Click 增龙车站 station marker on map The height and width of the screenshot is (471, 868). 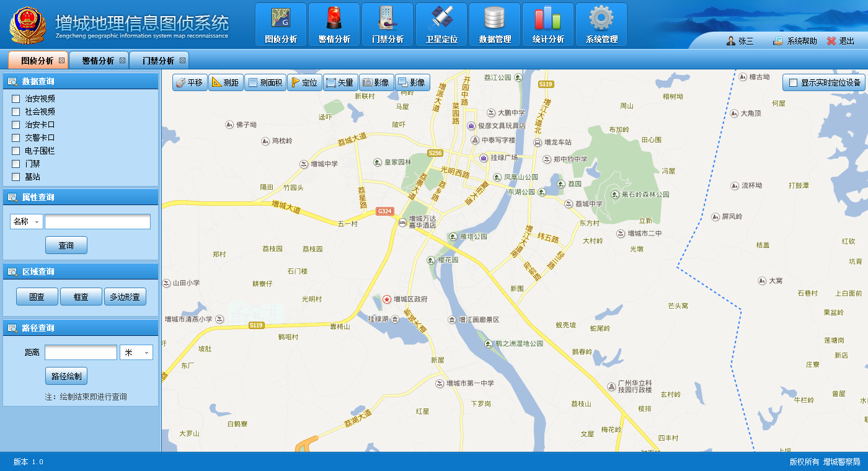coord(538,143)
